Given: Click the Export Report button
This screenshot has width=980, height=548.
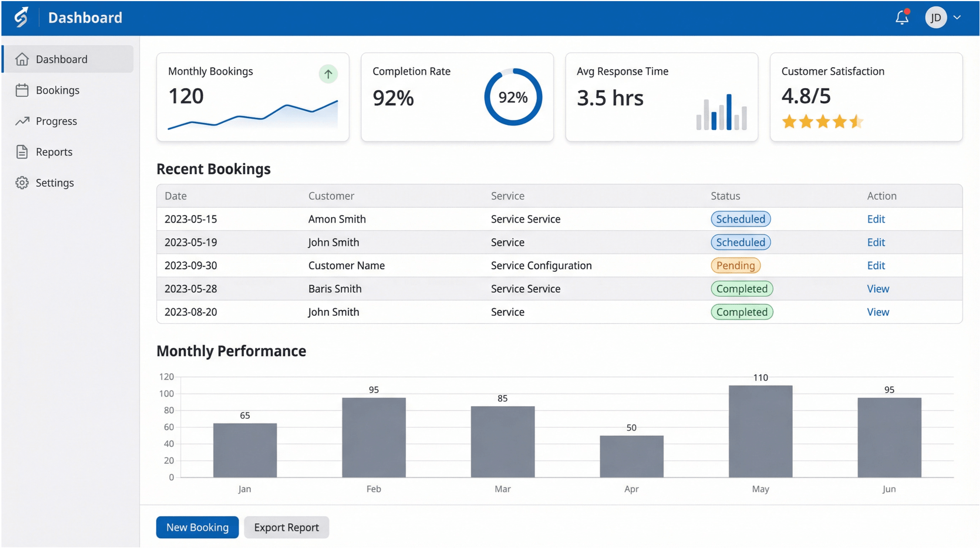Looking at the screenshot, I should (x=286, y=527).
